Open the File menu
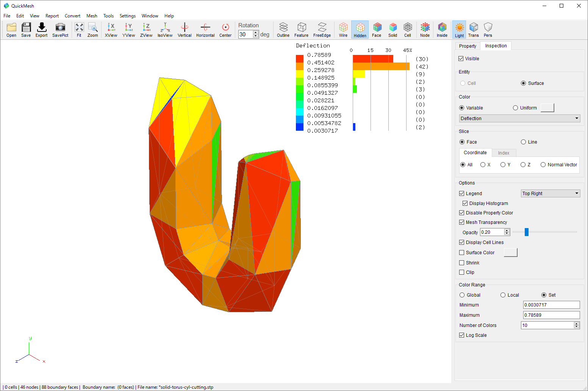588x391 pixels. click(7, 16)
